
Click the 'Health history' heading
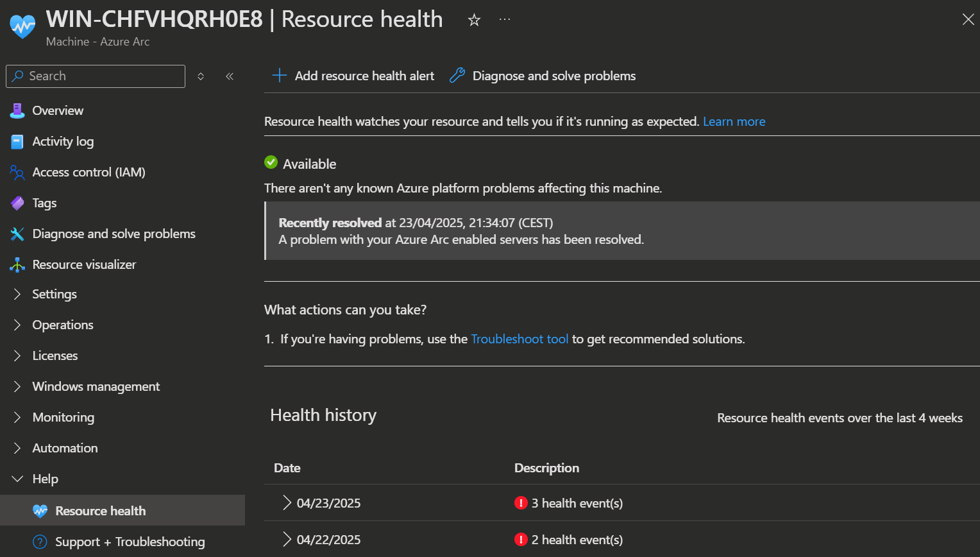pyautogui.click(x=323, y=415)
